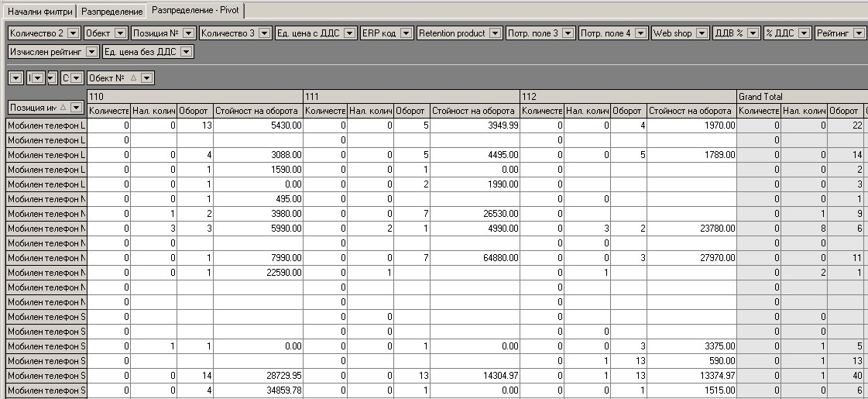The image size is (868, 399).
Task: Click the 64880.00 cell
Action: (x=475, y=258)
